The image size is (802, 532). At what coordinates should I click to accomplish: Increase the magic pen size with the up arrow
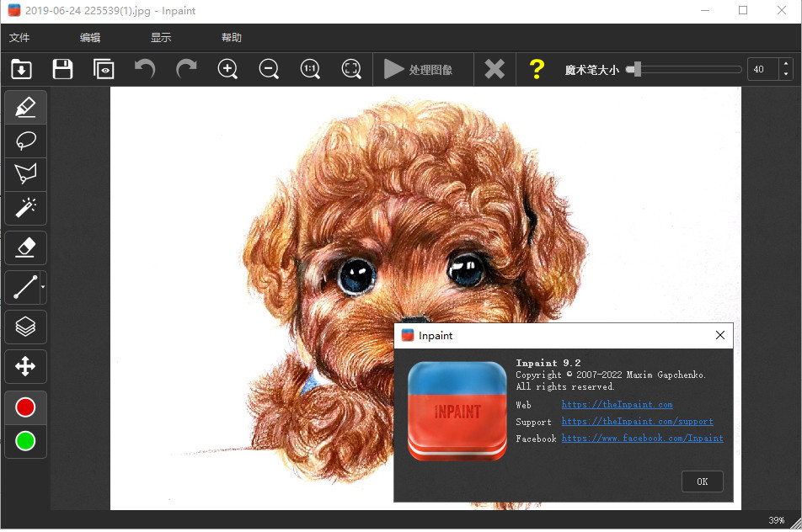click(x=786, y=64)
